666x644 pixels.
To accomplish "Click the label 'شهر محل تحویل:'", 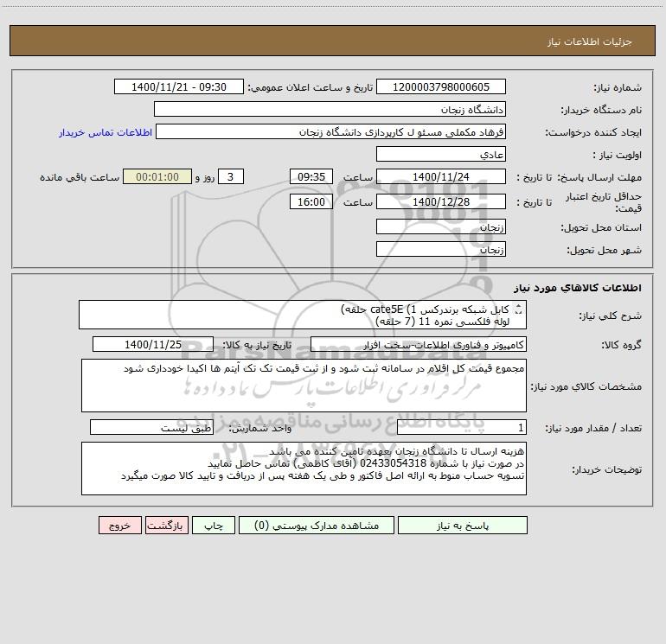I will 604,250.
